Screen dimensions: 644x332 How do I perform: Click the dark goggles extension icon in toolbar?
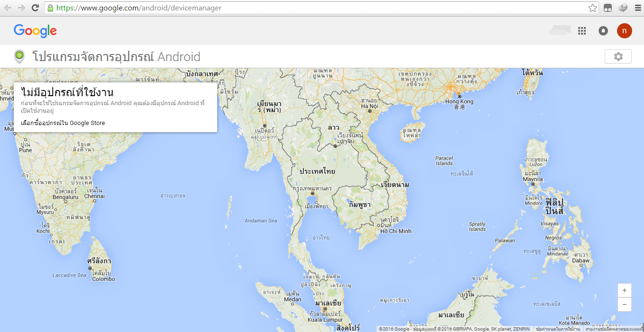(608, 8)
